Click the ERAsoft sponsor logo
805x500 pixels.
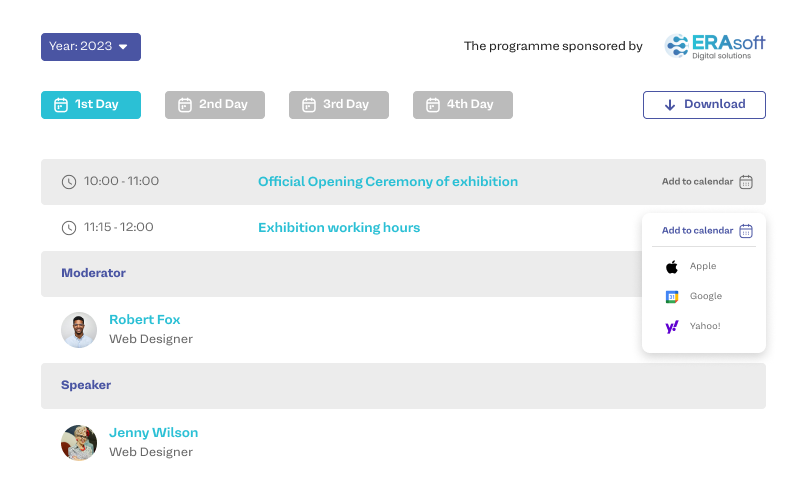click(714, 46)
